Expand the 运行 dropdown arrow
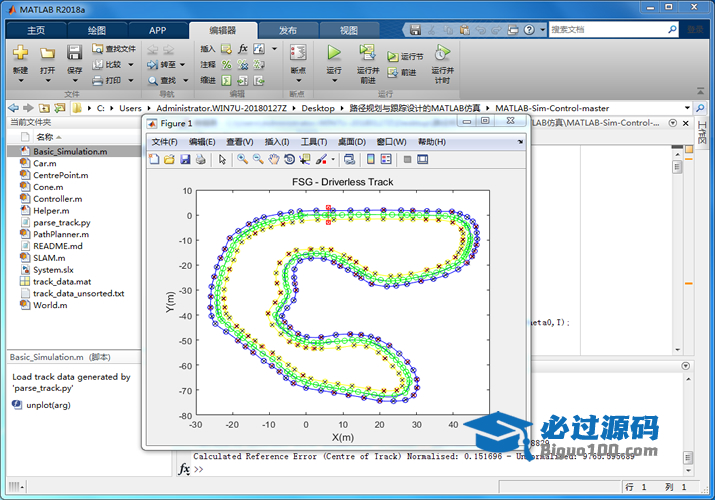The image size is (715, 500). [x=334, y=81]
